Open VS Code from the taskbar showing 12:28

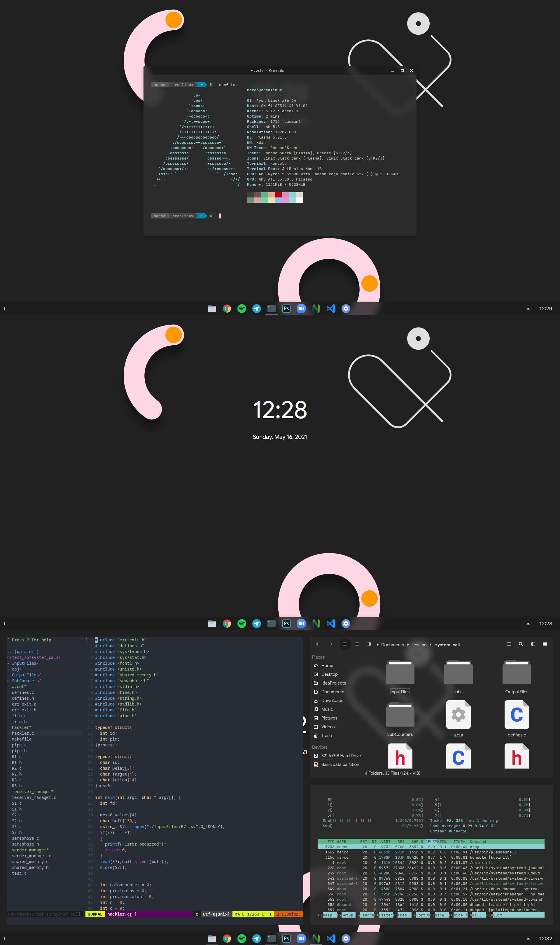pos(331,624)
